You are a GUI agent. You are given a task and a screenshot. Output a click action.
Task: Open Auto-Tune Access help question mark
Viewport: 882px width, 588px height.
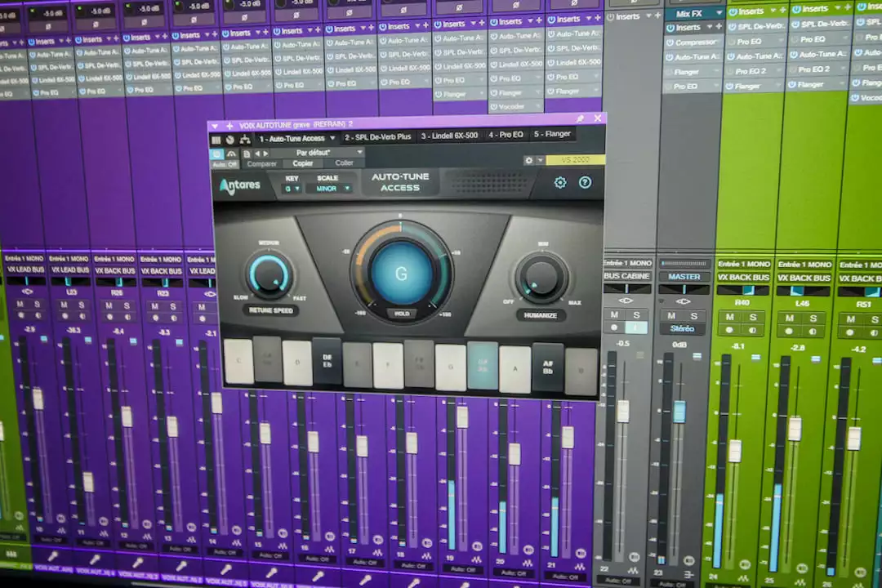click(585, 182)
